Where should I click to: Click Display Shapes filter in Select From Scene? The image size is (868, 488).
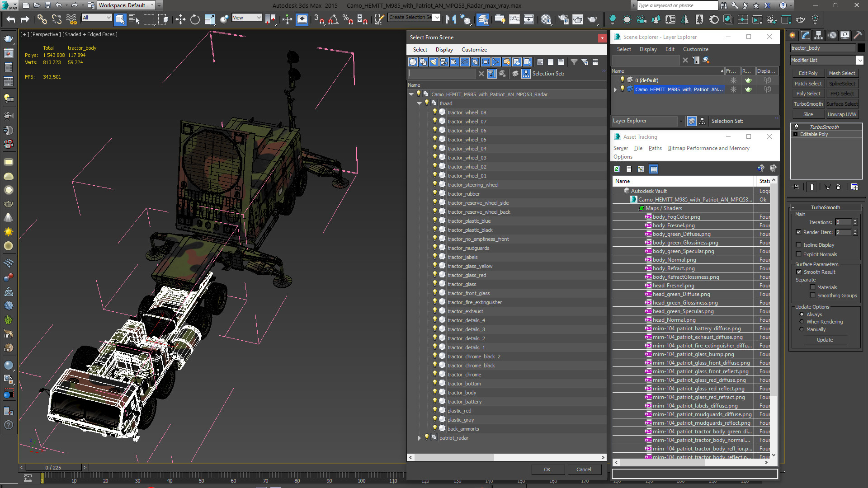[x=423, y=62]
